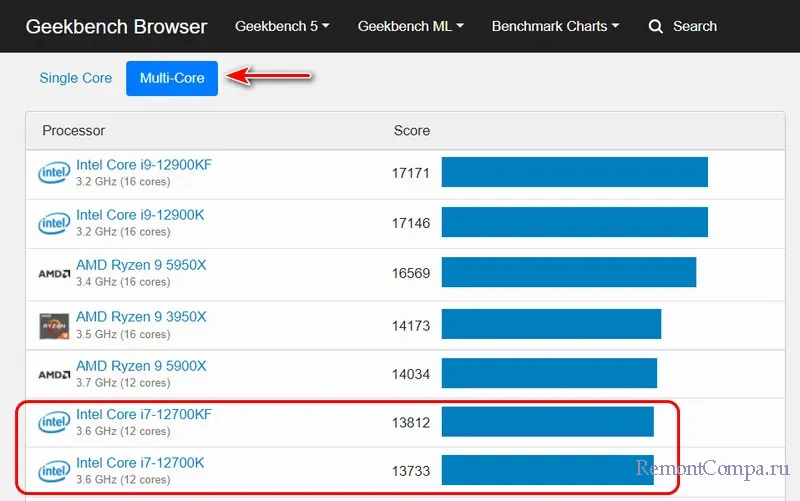Click the AMD logo beside Ryzen 9 5950X
Viewport: 800px width, 501px height.
point(54,273)
